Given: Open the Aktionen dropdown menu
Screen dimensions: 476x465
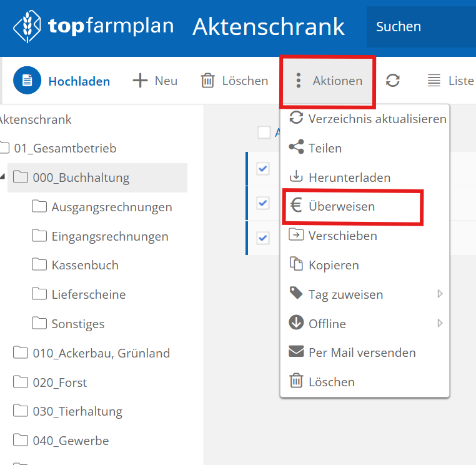Looking at the screenshot, I should pos(328,81).
